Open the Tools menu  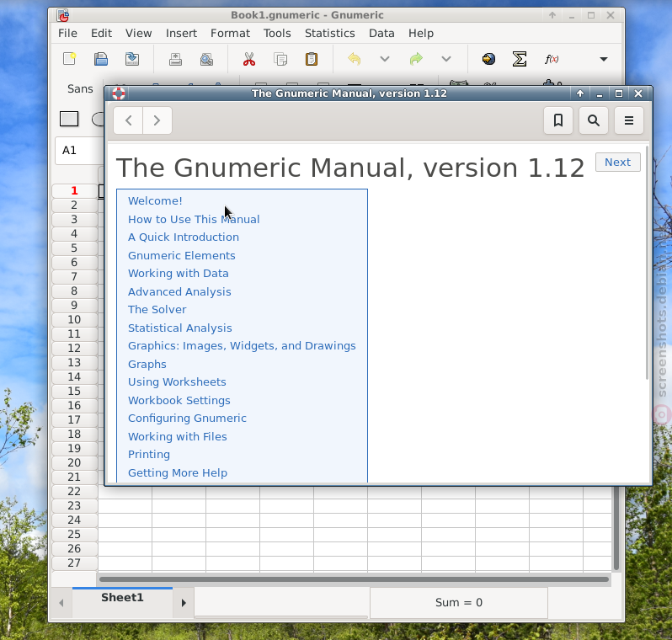[277, 33]
